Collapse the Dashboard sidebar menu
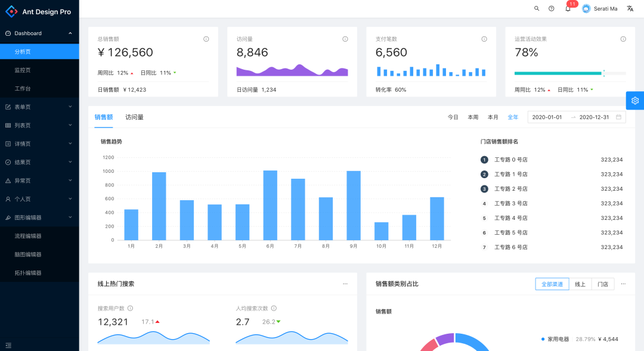Viewport: 644px width, 351px height. point(39,33)
